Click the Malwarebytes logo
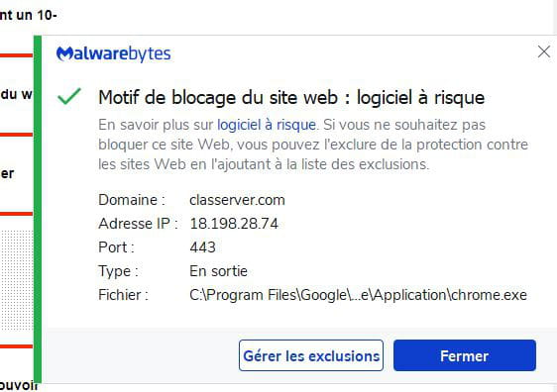The image size is (557, 392). [x=114, y=53]
